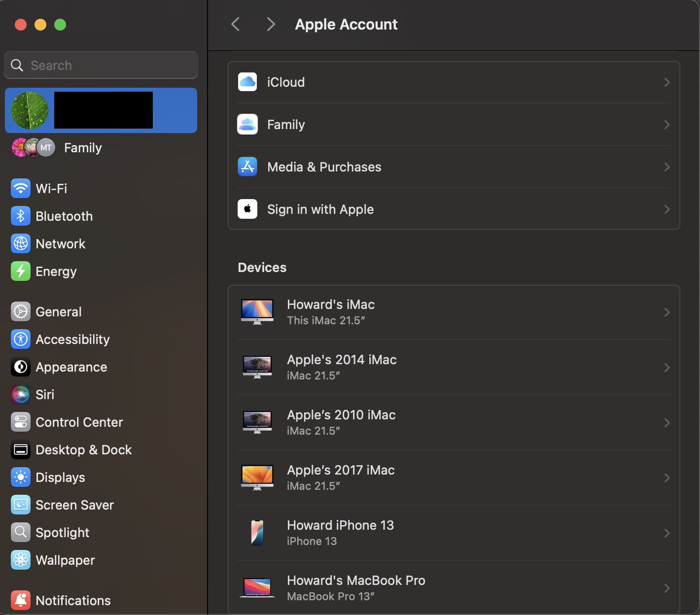Click the Howard's MacBook Pro name text

pyautogui.click(x=356, y=581)
